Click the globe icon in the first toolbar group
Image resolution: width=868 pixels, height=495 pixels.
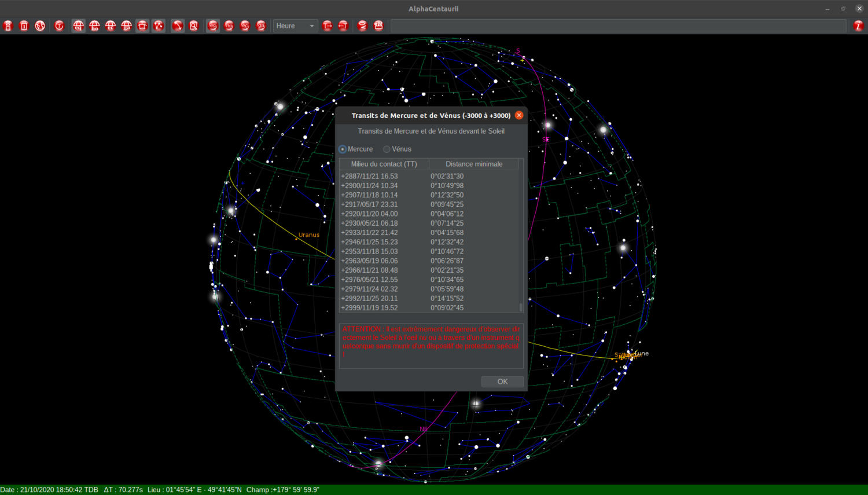coord(40,25)
